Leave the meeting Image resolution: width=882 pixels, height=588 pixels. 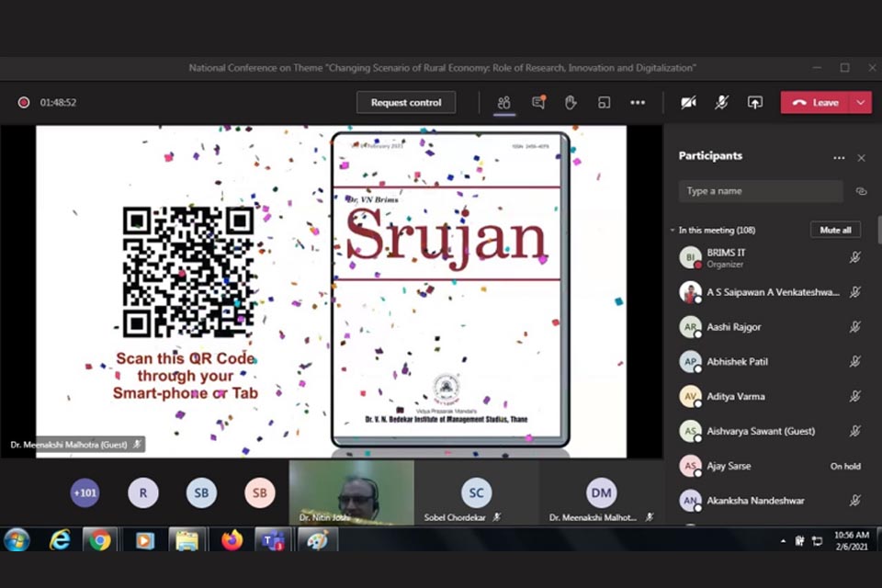point(816,102)
